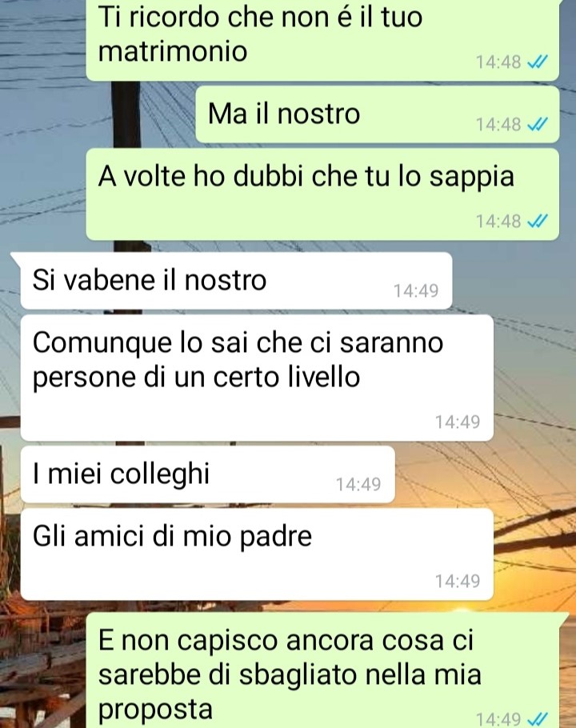The image size is (576, 728).
Task: Click the word 'proposta' in the last message
Action: pos(155,710)
